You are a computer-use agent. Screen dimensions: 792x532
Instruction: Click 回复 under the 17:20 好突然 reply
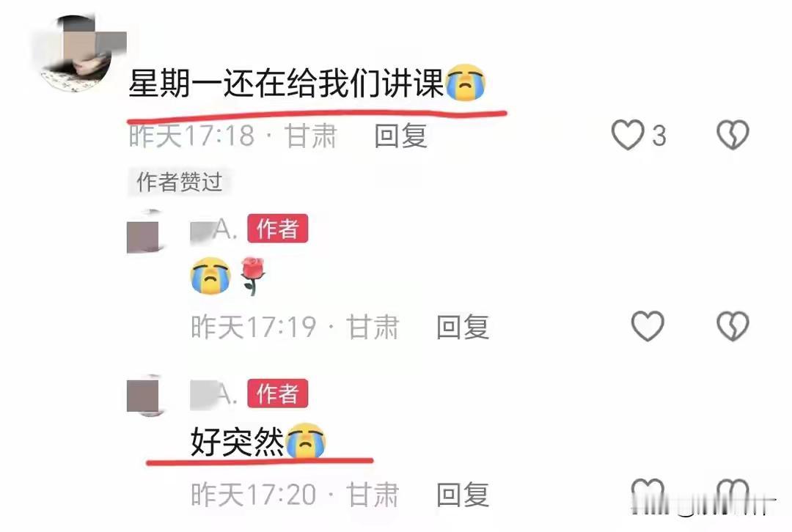(x=463, y=494)
